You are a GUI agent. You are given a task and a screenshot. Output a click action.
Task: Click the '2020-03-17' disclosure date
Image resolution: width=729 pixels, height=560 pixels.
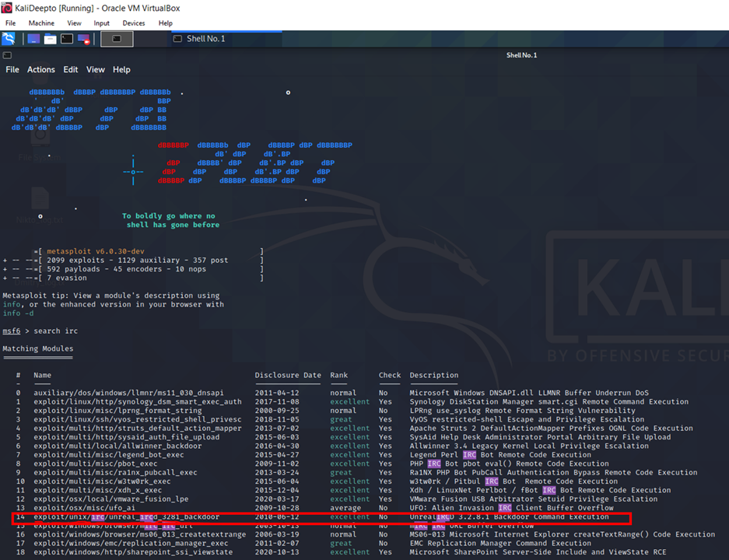(x=277, y=499)
